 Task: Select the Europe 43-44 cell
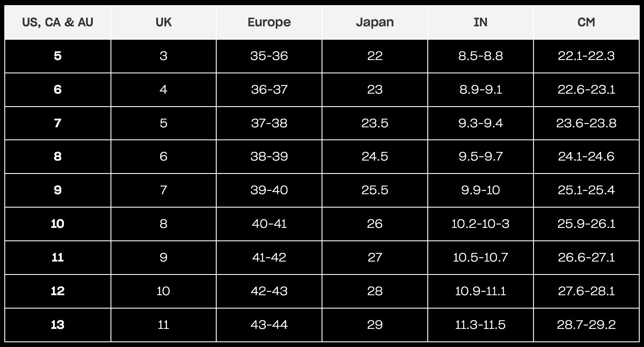[x=269, y=325]
